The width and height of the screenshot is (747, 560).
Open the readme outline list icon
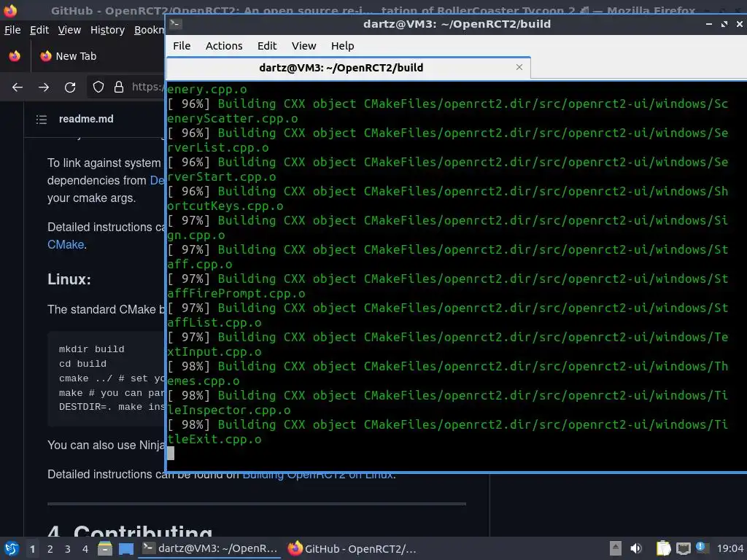pos(42,119)
